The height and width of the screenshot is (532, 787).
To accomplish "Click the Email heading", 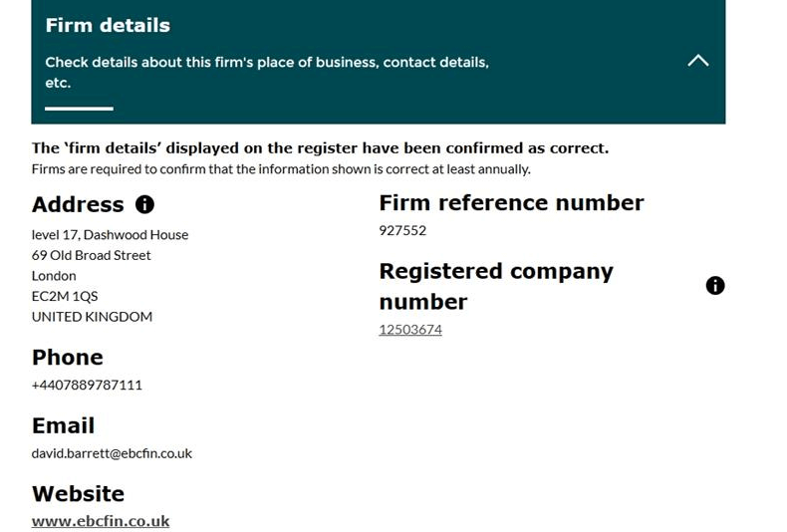I will coord(63,425).
